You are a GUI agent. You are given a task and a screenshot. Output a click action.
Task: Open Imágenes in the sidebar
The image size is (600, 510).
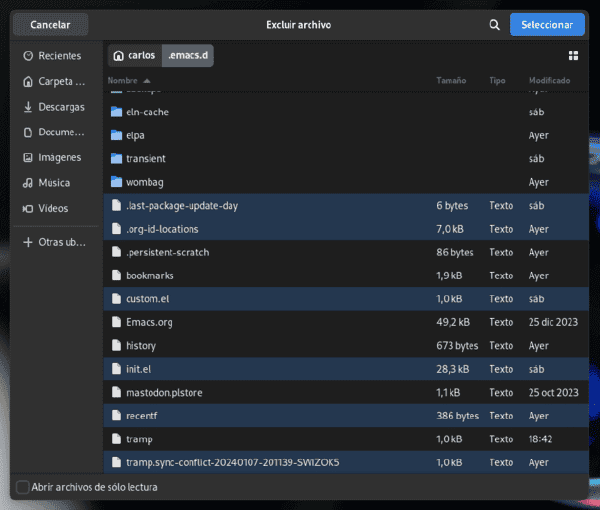56,157
